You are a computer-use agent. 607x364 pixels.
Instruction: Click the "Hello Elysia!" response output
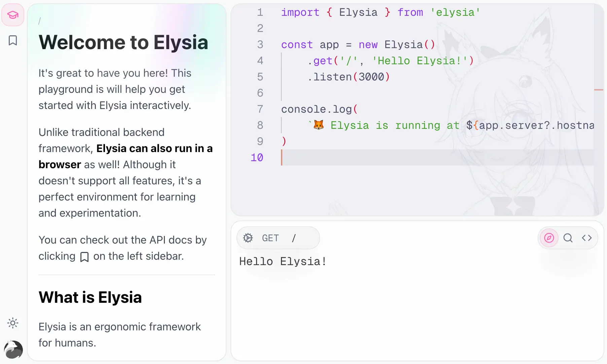click(x=283, y=261)
